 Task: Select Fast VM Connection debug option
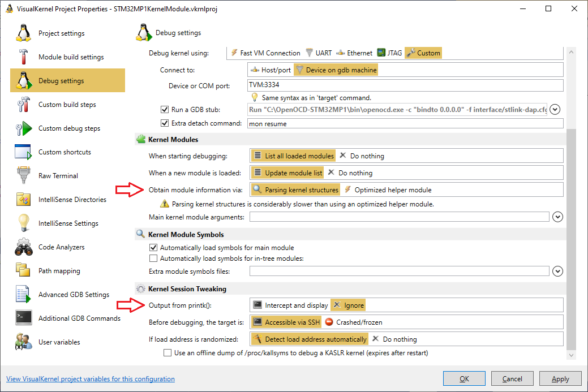(x=265, y=53)
